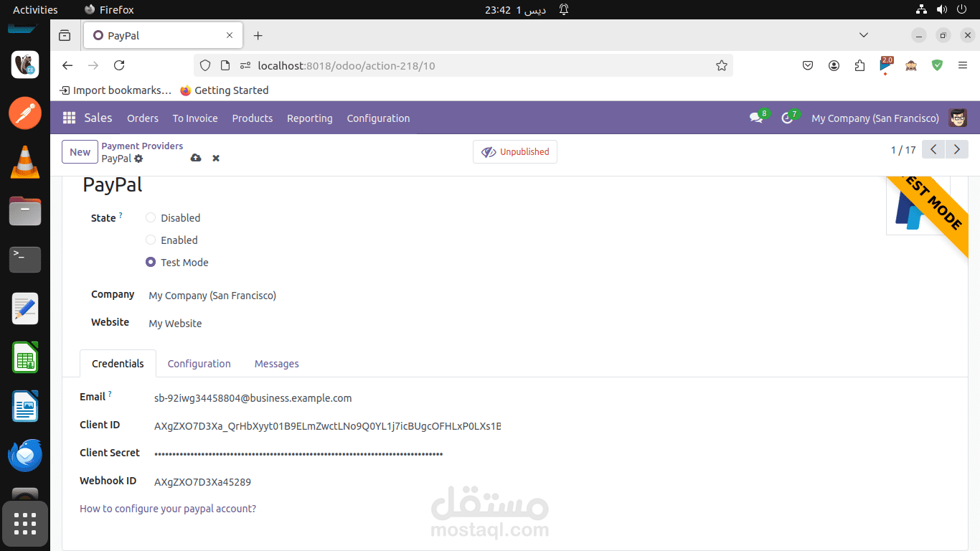Switch to the Credentials tab
The image size is (980, 551).
(x=118, y=364)
